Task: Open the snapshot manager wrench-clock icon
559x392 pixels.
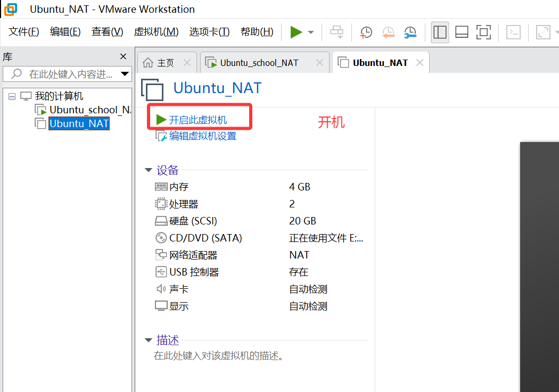Action: click(x=410, y=32)
